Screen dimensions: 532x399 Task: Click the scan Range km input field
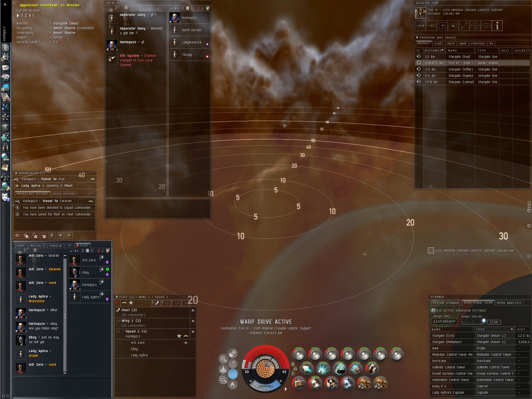click(x=444, y=322)
